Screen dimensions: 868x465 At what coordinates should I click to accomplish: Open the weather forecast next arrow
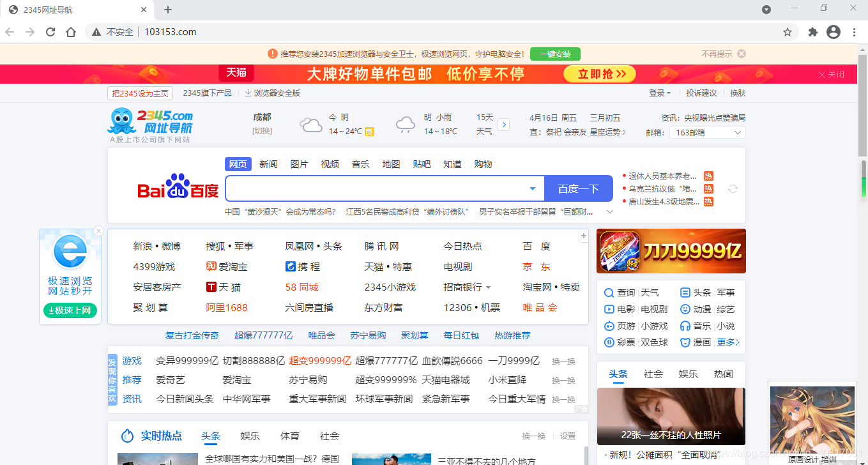503,125
